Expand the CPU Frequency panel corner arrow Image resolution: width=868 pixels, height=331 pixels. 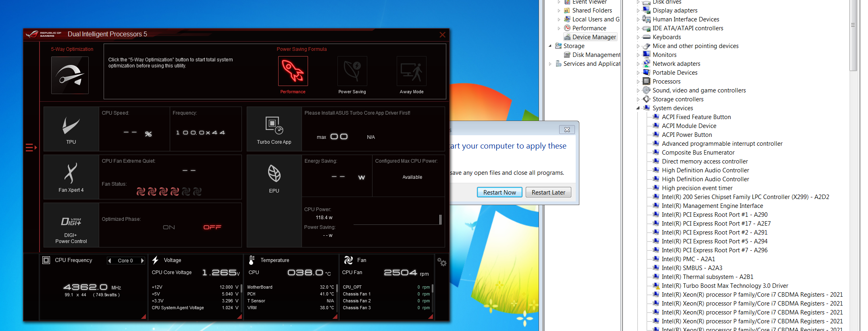coord(144,317)
